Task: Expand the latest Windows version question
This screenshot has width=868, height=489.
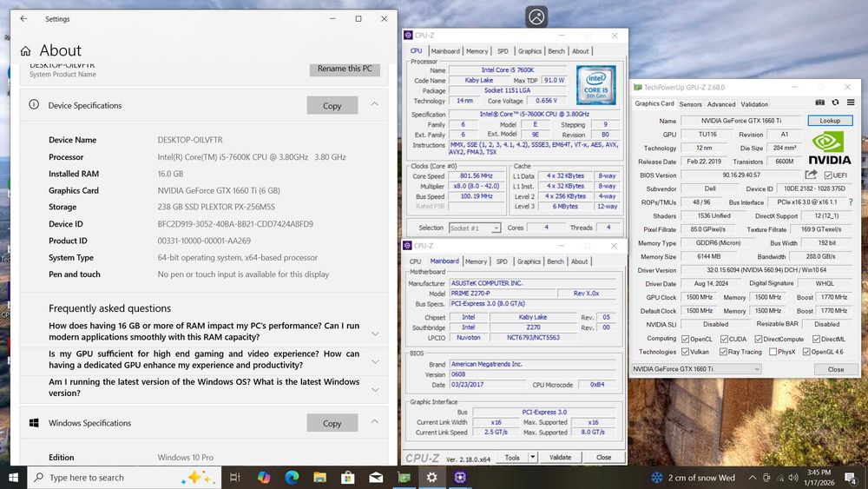Action: tap(375, 389)
